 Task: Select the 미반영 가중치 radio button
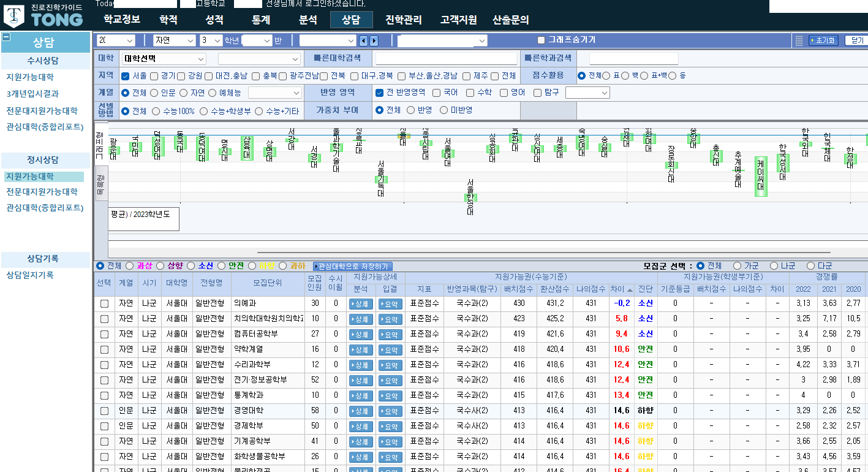(443, 110)
